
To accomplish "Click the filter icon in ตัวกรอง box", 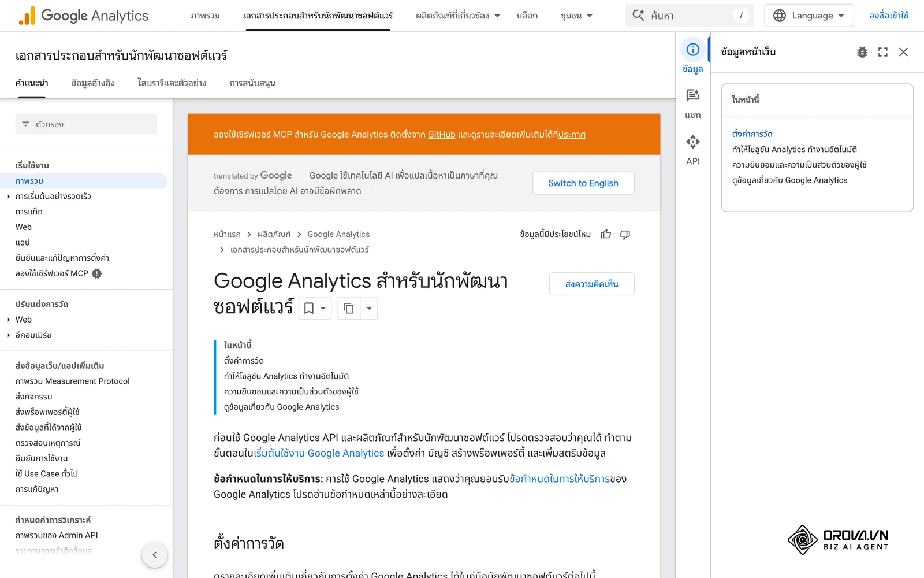I will pyautogui.click(x=25, y=124).
